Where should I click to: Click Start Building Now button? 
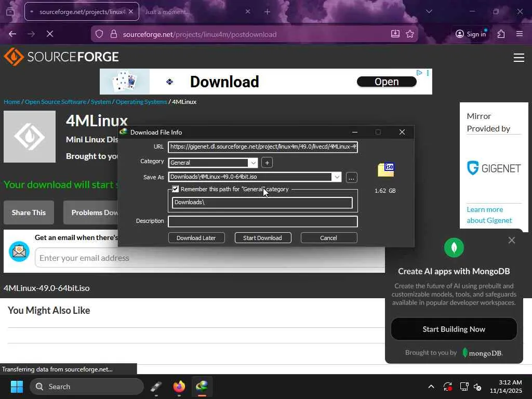[454, 329]
